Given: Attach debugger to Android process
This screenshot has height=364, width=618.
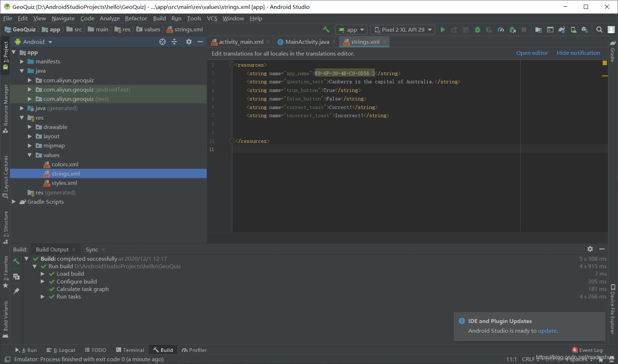Looking at the screenshot, I should pyautogui.click(x=513, y=30).
